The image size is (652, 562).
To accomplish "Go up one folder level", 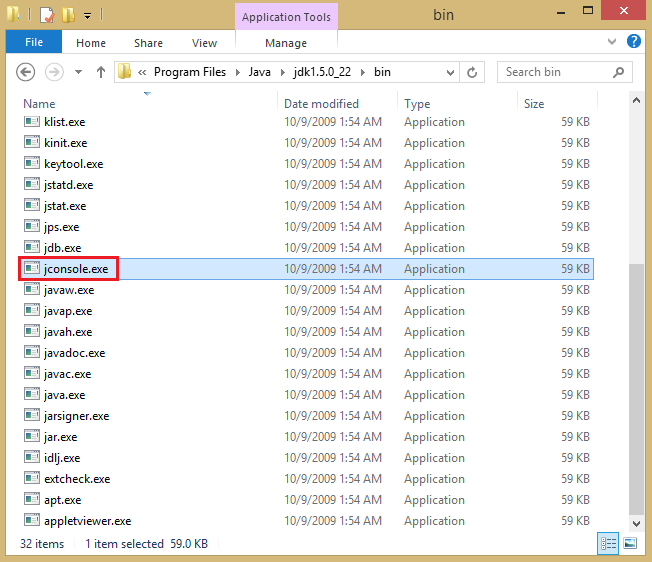I will pyautogui.click(x=101, y=72).
